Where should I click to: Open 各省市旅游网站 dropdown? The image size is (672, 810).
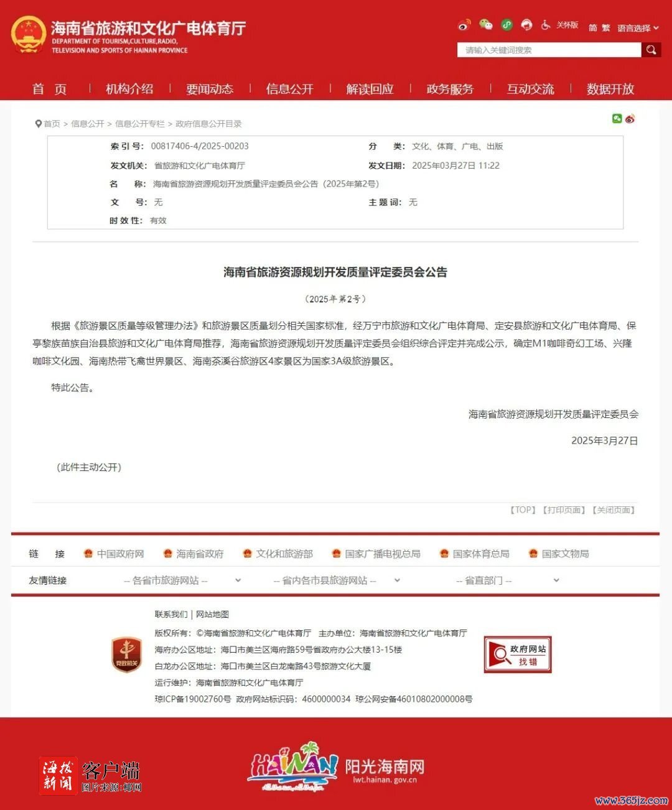pyautogui.click(x=182, y=580)
